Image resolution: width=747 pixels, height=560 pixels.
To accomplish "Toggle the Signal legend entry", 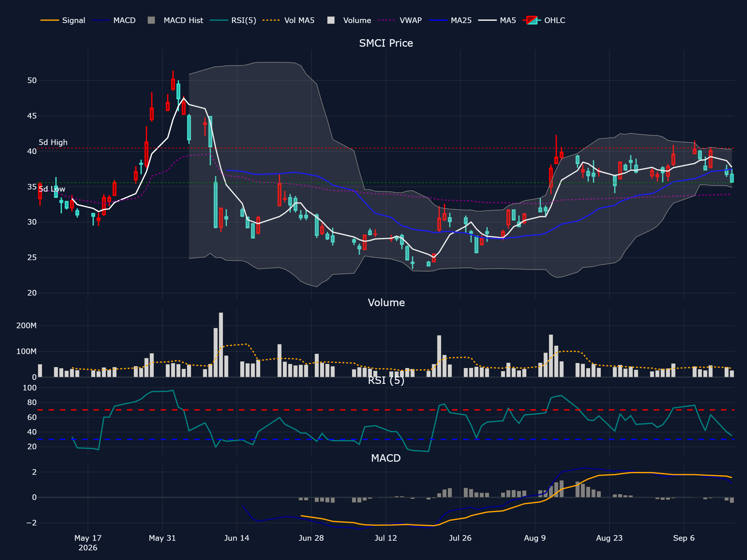I will [63, 20].
